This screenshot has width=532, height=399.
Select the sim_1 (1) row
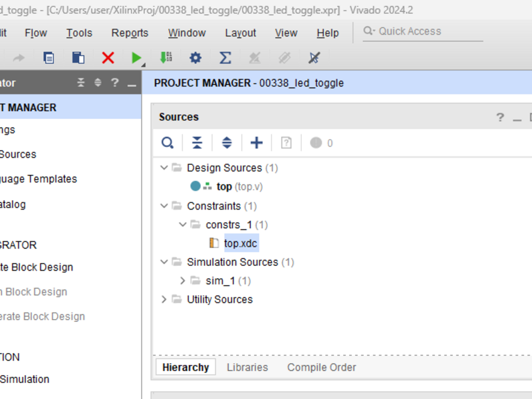pos(228,281)
